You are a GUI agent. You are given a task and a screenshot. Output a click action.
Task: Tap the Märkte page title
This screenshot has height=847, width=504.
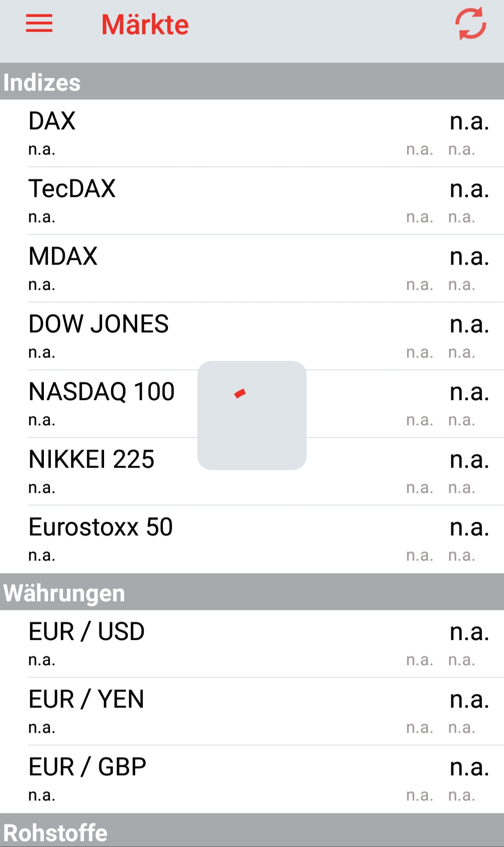145,24
